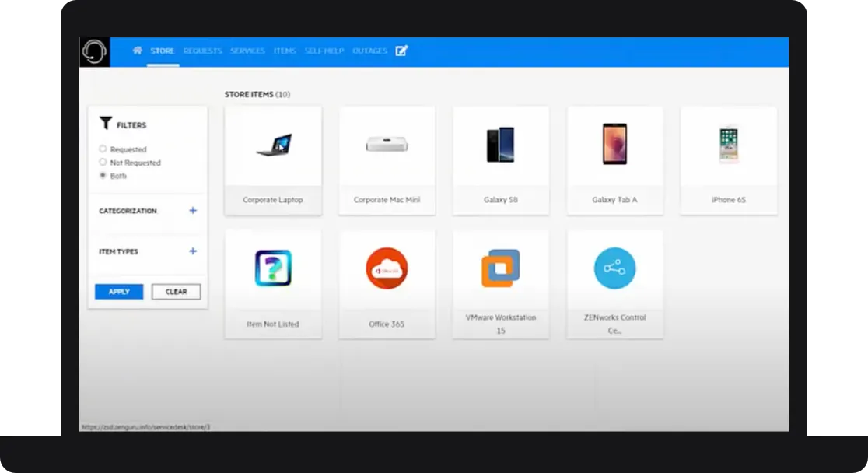Clear all filters
The image size is (868, 473).
tap(176, 291)
